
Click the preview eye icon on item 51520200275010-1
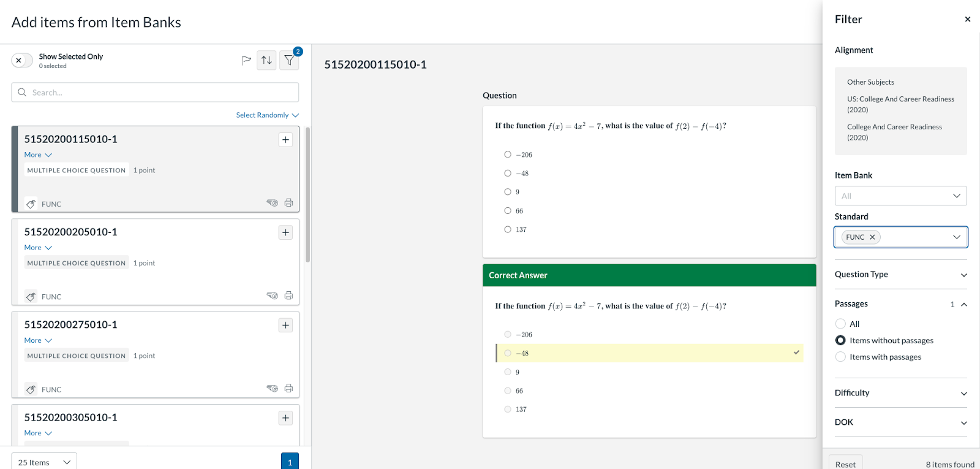(x=273, y=388)
